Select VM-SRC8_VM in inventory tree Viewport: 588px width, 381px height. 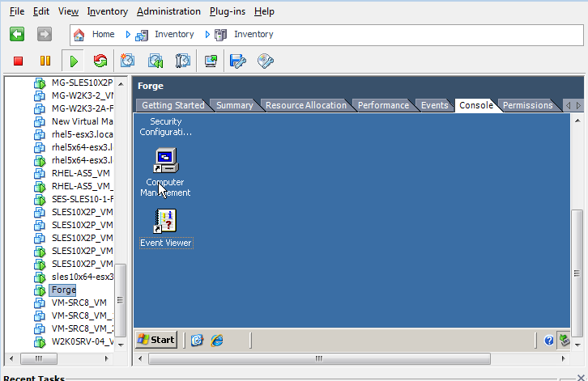point(79,303)
